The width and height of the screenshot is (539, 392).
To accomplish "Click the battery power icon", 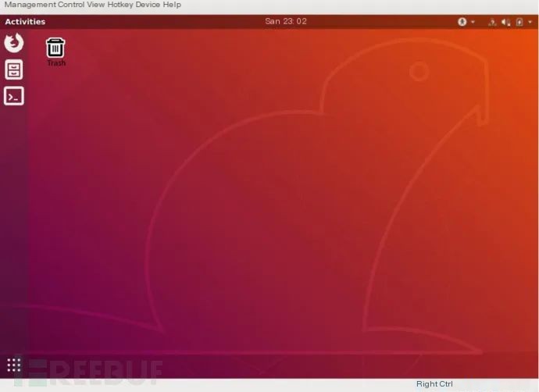I will tap(519, 23).
